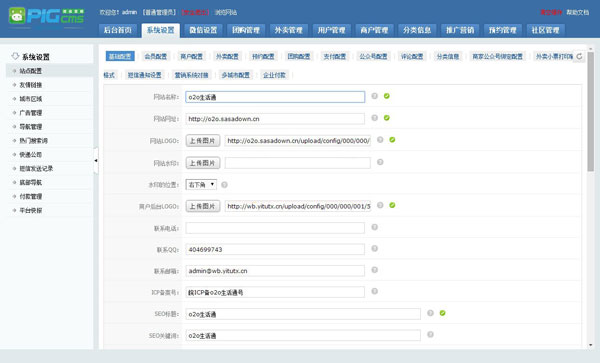Switch to 商户管理 top tab

pos(374,30)
